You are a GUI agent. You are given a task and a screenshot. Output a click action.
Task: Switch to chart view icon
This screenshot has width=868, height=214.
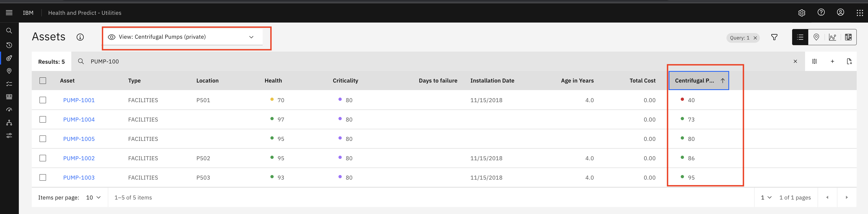click(832, 37)
